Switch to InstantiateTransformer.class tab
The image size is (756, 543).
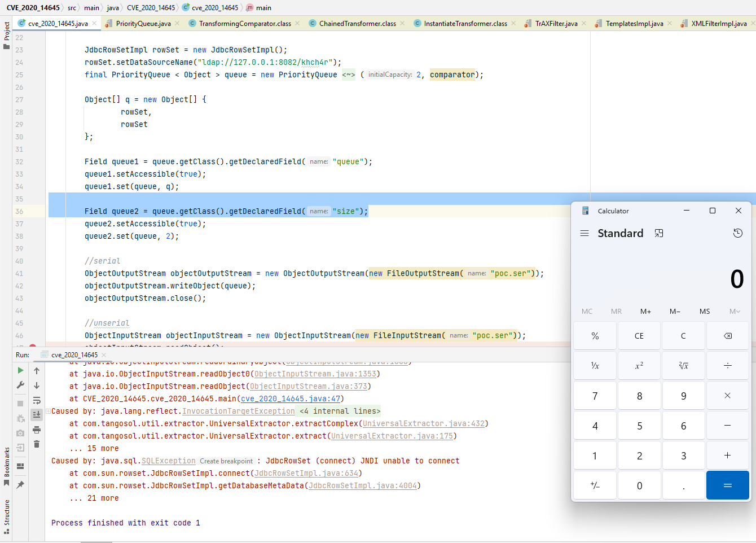point(465,23)
